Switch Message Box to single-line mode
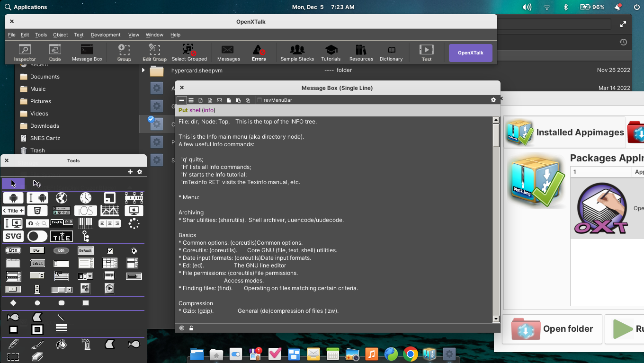The image size is (644, 363). 182,100
